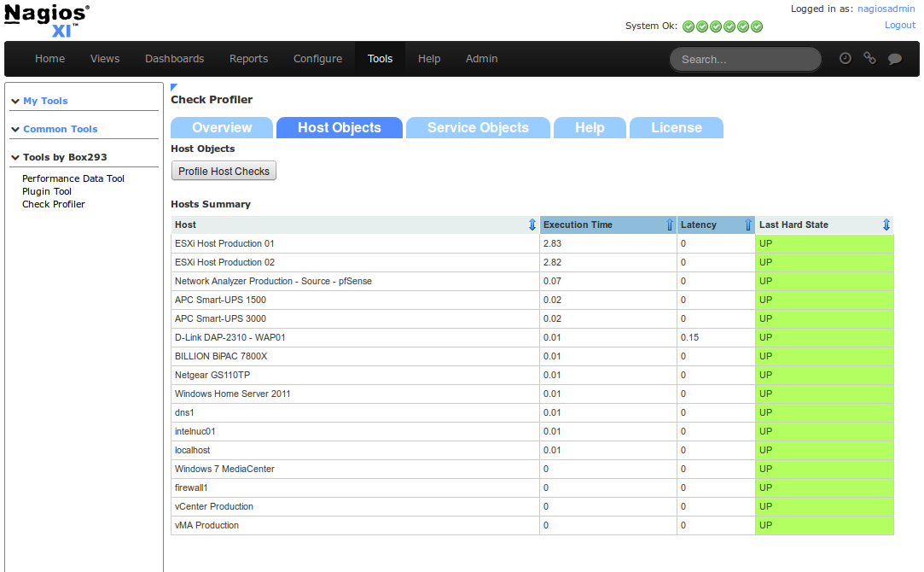This screenshot has height=572, width=924.
Task: Open the recent history clock icon
Action: [x=845, y=58]
